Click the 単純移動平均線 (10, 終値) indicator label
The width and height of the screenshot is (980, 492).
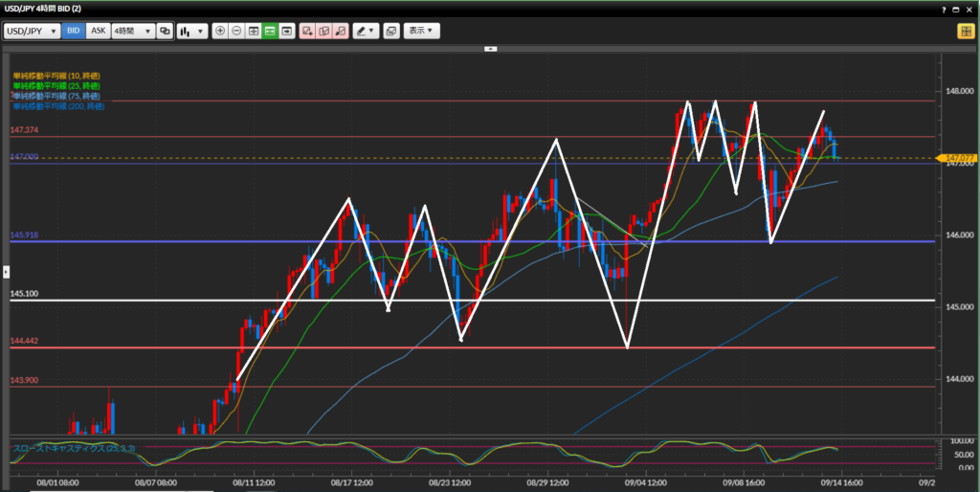coord(56,76)
